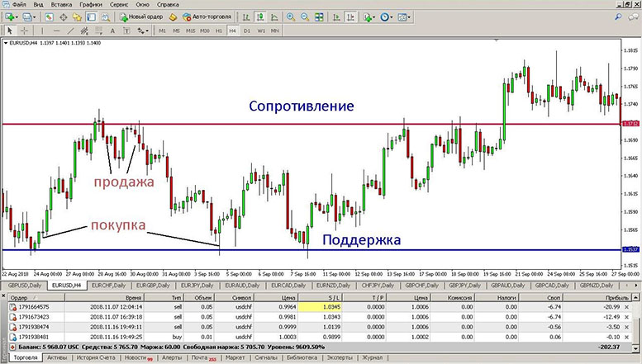This screenshot has height=364, width=642.
Task: Switch timeframe to D1
Action: [x=247, y=31]
